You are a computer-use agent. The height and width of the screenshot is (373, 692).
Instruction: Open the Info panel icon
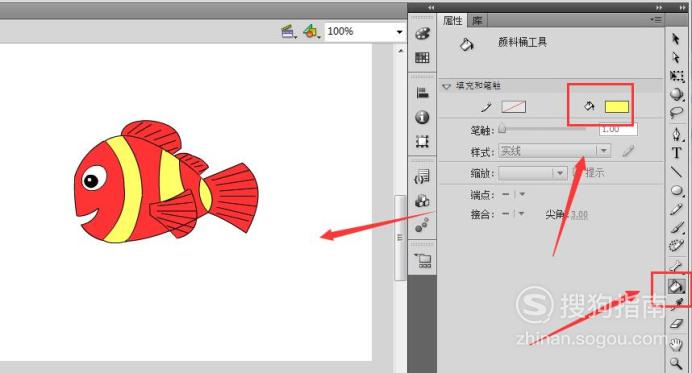(x=422, y=117)
